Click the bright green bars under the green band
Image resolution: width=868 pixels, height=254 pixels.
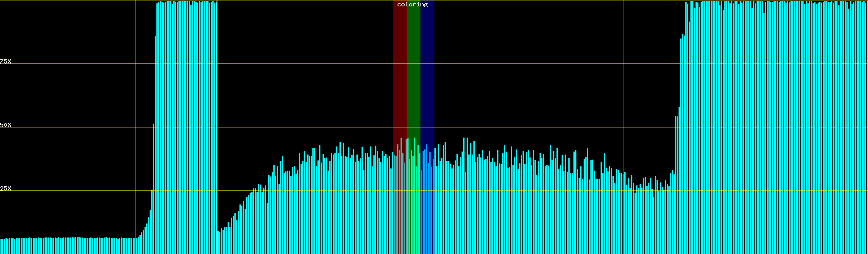click(x=413, y=203)
